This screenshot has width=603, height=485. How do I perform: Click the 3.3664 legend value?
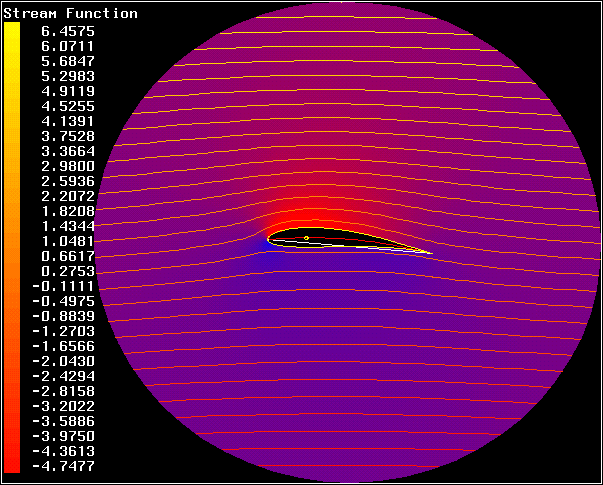[x=68, y=151]
